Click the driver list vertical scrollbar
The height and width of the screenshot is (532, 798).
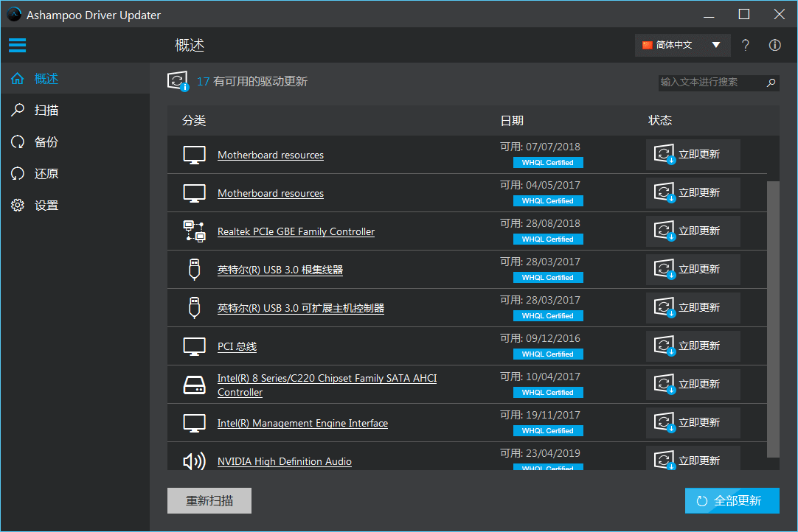[x=773, y=317]
